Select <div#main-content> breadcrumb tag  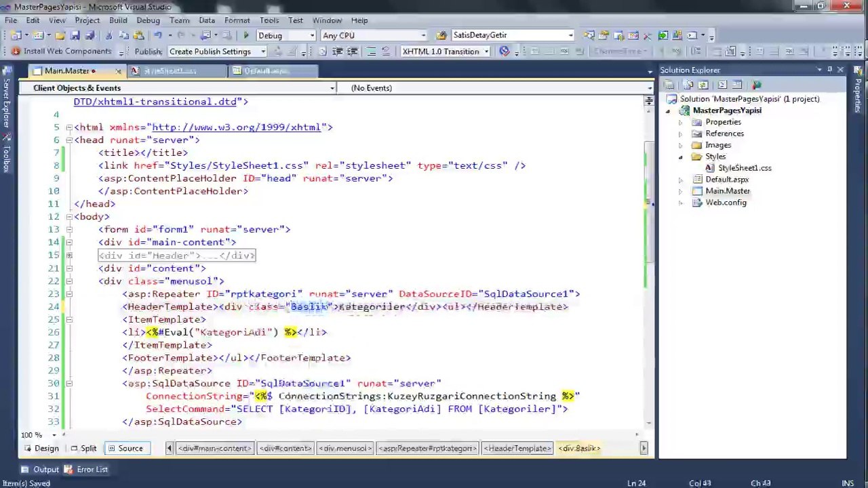click(x=214, y=448)
